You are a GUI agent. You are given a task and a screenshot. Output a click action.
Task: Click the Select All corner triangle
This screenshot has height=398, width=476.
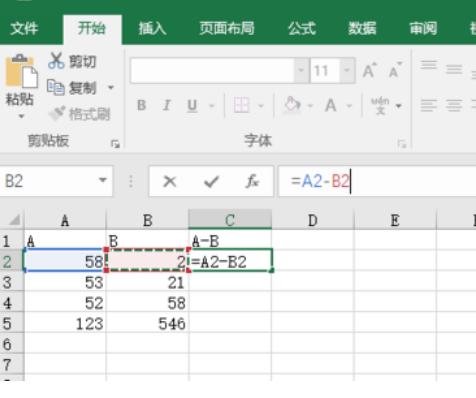coord(14,220)
